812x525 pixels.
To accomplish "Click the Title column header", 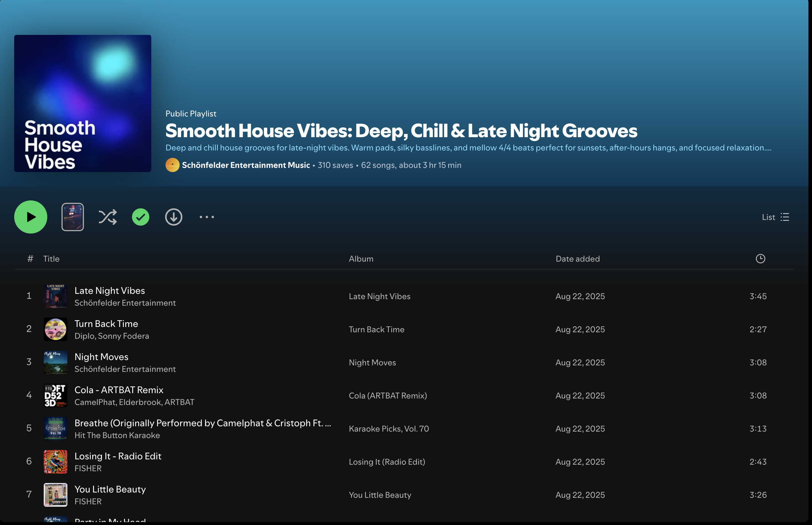I will point(51,259).
